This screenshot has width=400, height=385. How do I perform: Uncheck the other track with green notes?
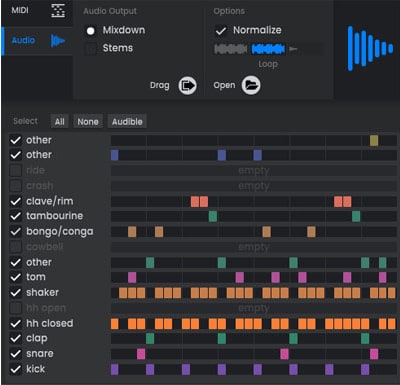(x=15, y=263)
